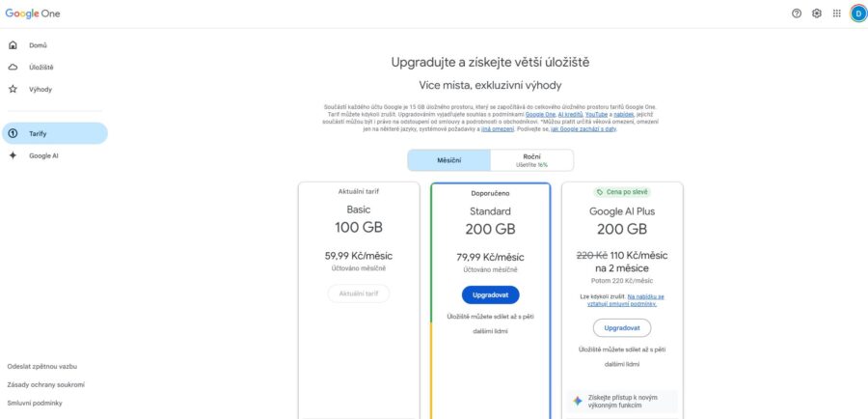Click the Standard plan title
Image resolution: width=868 pixels, height=419 pixels.
[x=491, y=211]
